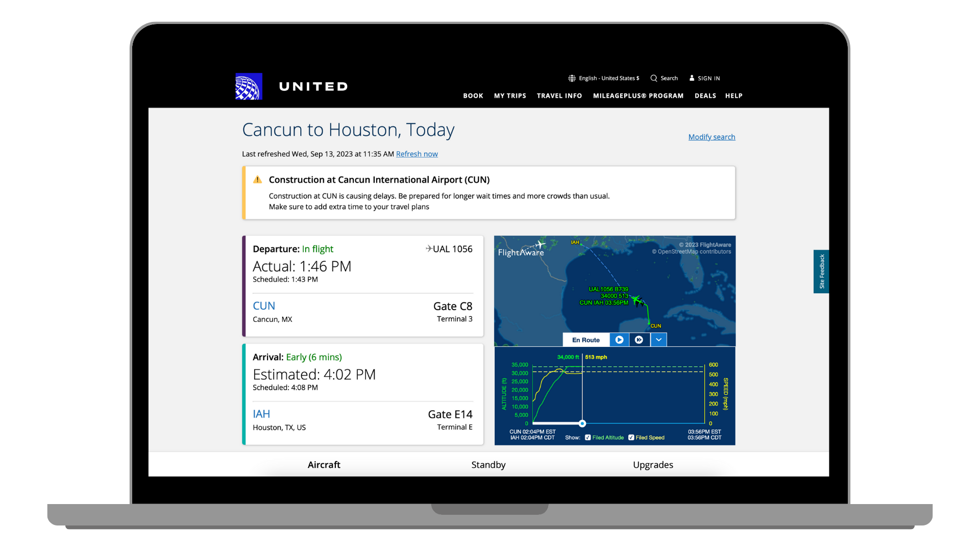Click the Search magnifier icon
Image resolution: width=980 pixels, height=551 pixels.
(653, 78)
